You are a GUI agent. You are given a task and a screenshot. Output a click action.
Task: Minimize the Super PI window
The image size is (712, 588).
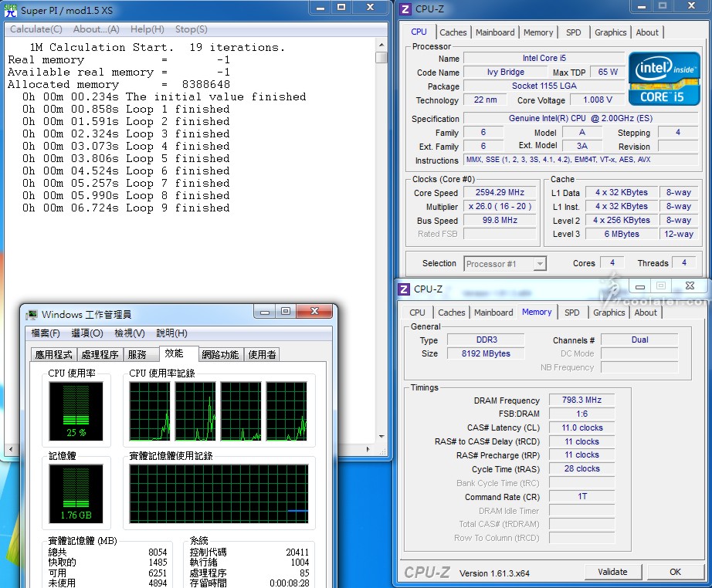click(320, 7)
